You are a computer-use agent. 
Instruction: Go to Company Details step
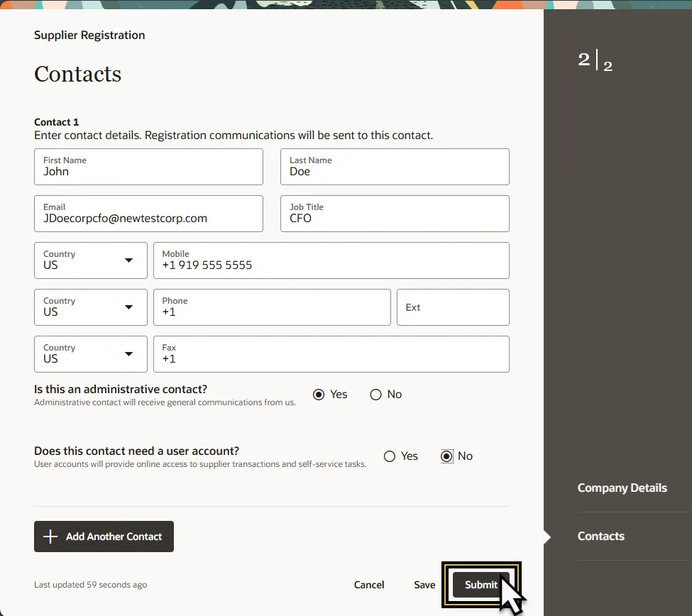[622, 488]
